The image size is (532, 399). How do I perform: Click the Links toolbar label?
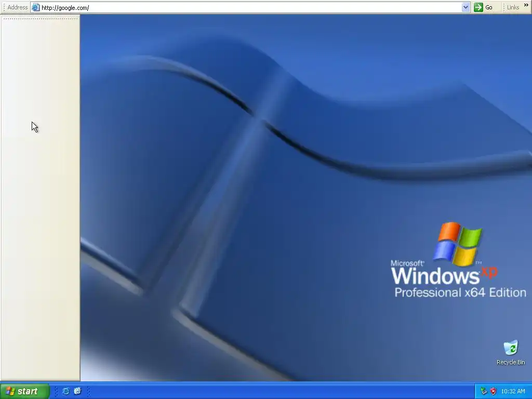click(x=513, y=7)
